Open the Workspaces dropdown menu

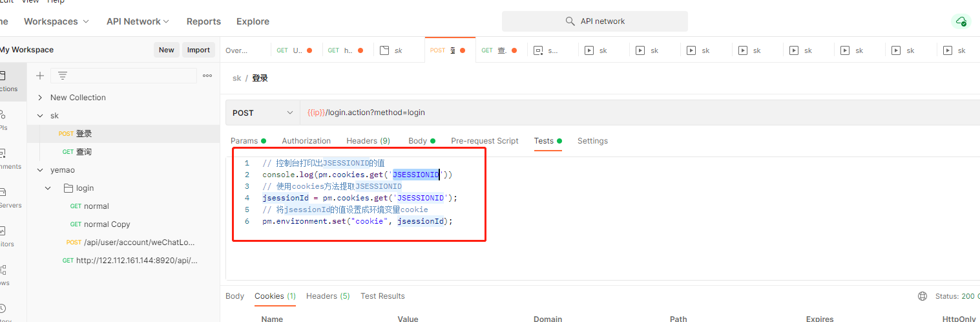56,21
